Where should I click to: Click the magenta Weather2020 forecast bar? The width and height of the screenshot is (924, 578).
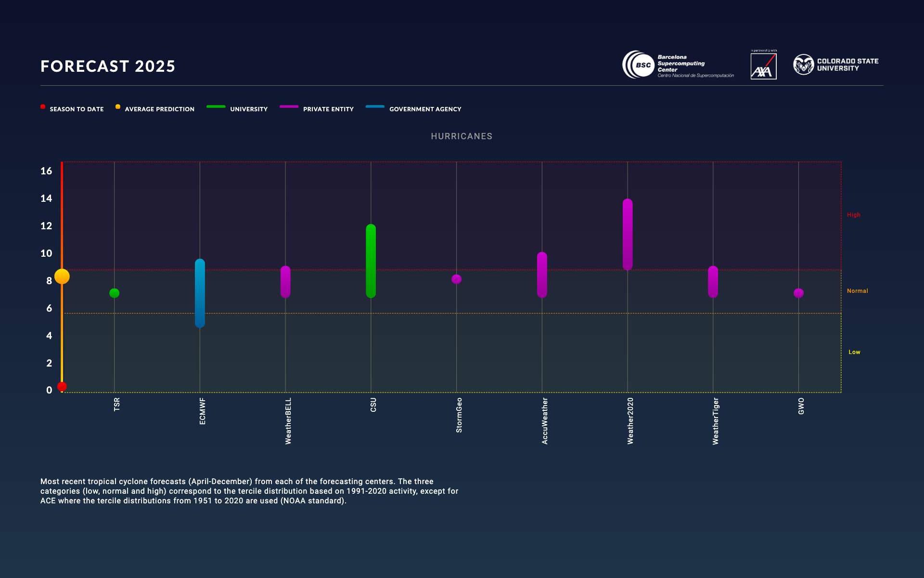coord(627,234)
